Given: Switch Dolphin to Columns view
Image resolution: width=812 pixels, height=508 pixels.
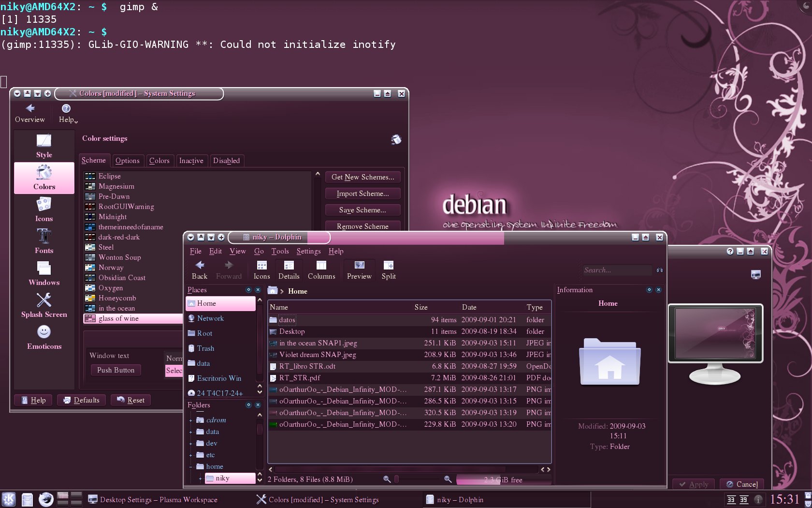Looking at the screenshot, I should point(321,270).
